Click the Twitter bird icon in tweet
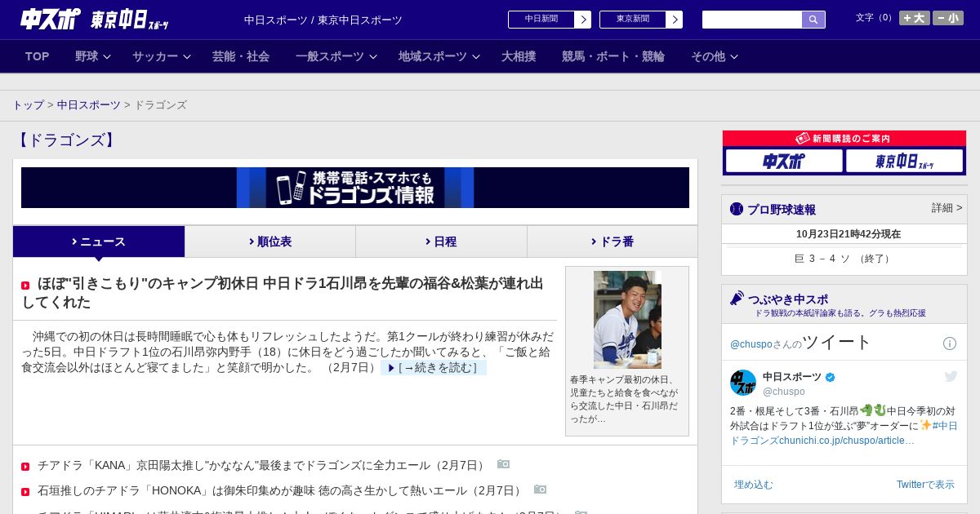Image resolution: width=980 pixels, height=514 pixels. pyautogui.click(x=951, y=376)
